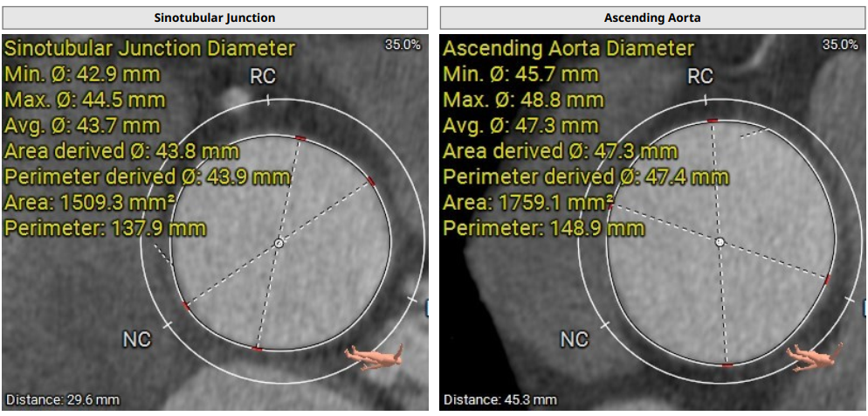Click the 35.0% indicator in the Sinotubular Junction view
The height and width of the screenshot is (416, 868).
[402, 45]
